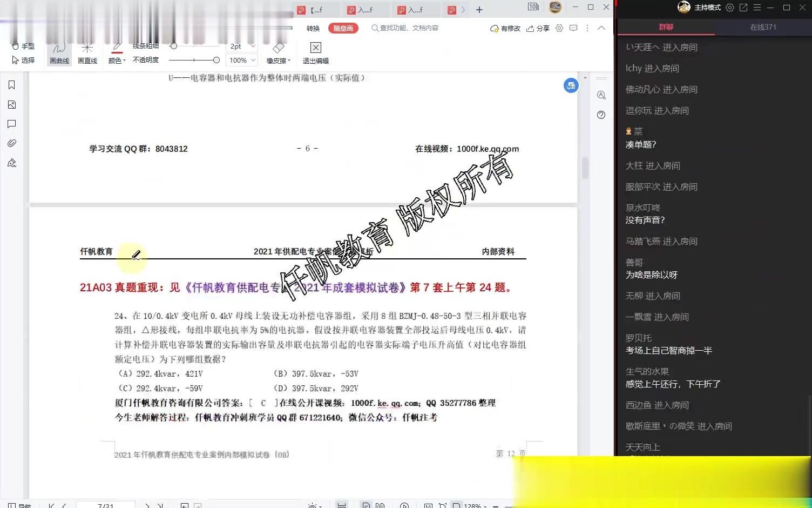Collapse the ribbon with the up chevron
812x508 pixels.
(601, 28)
